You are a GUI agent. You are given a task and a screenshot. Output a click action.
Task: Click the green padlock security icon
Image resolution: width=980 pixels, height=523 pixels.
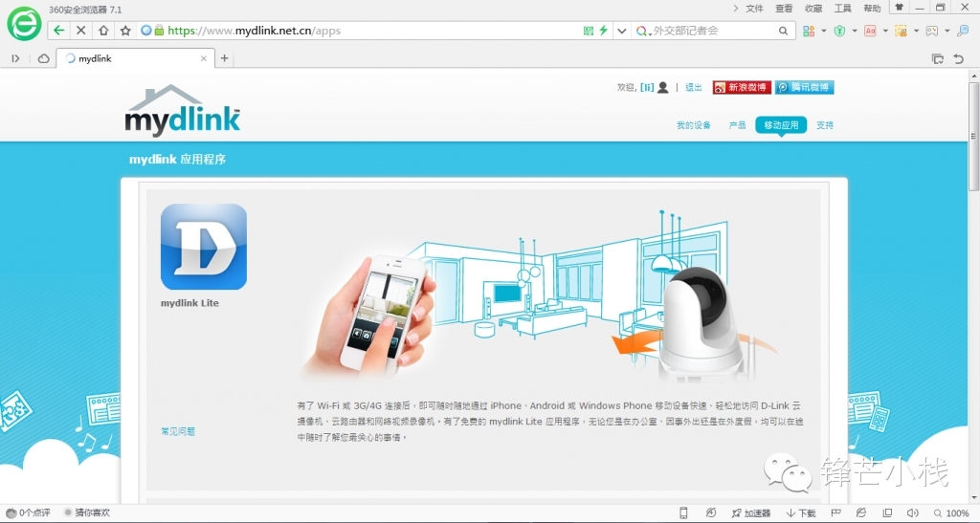coord(160,30)
